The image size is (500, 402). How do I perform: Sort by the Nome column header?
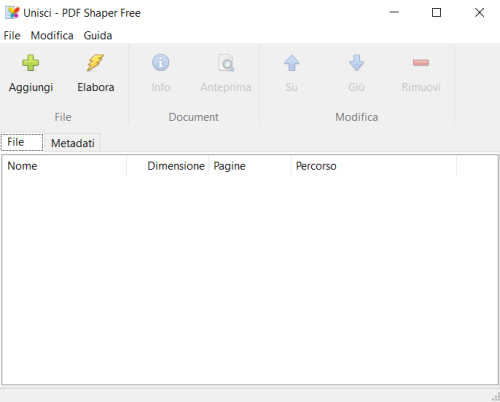64,166
